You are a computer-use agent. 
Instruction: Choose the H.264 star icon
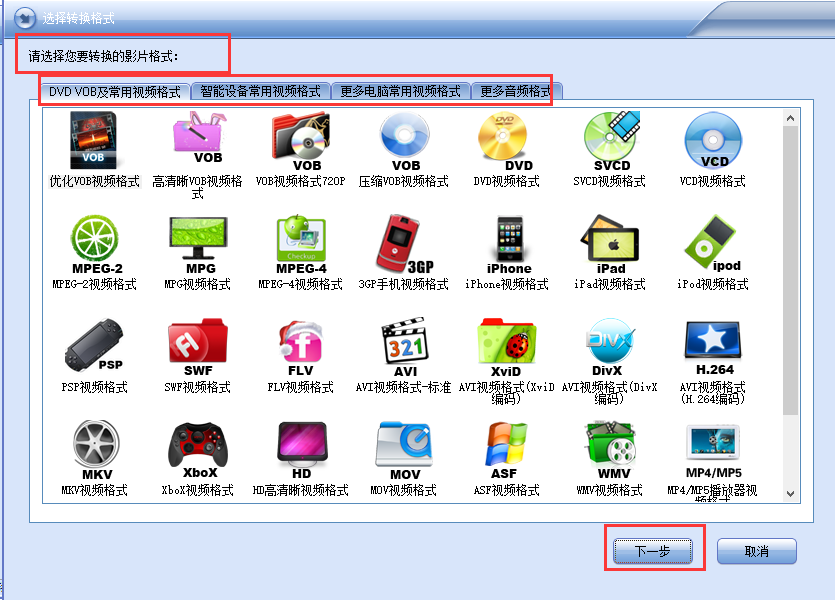(x=713, y=347)
